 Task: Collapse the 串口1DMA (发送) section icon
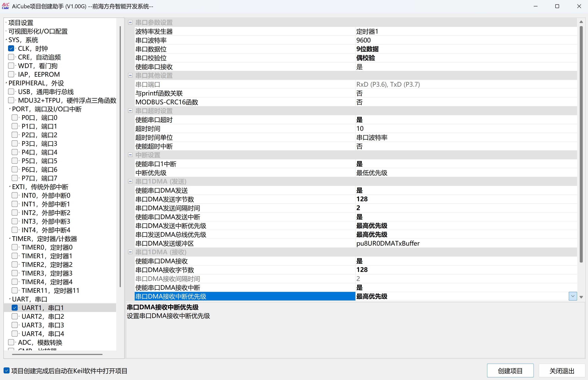point(130,181)
